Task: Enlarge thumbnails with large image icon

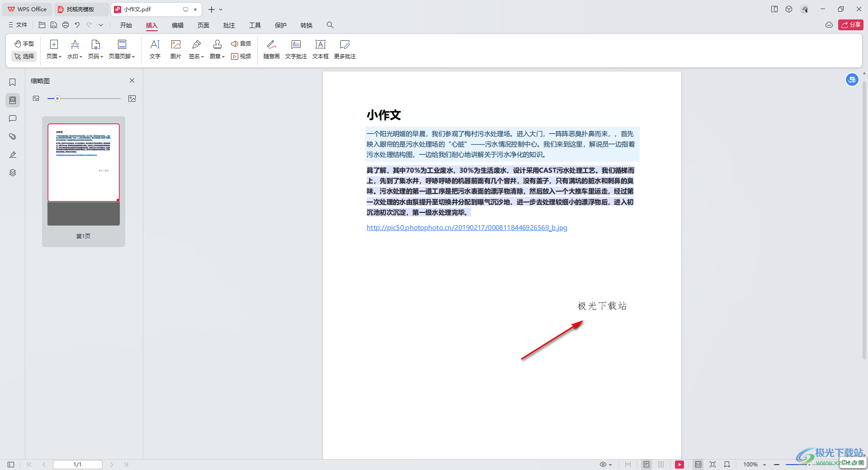Action: (x=132, y=99)
